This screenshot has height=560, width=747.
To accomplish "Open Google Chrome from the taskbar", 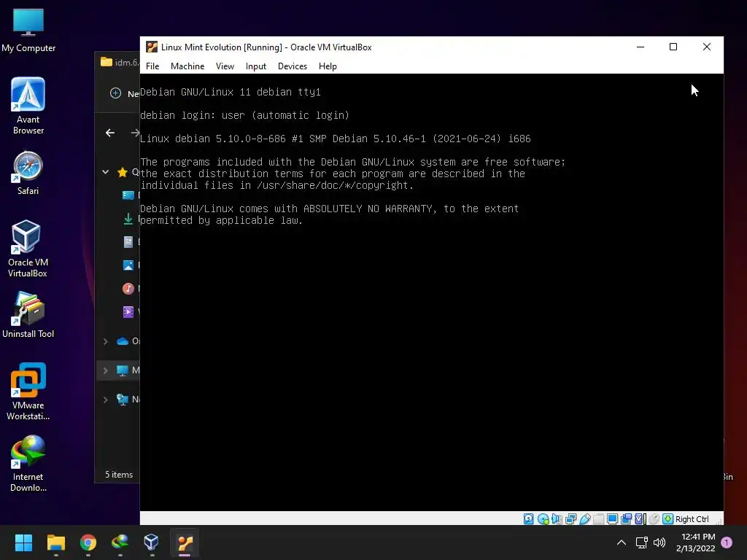I will pos(88,542).
